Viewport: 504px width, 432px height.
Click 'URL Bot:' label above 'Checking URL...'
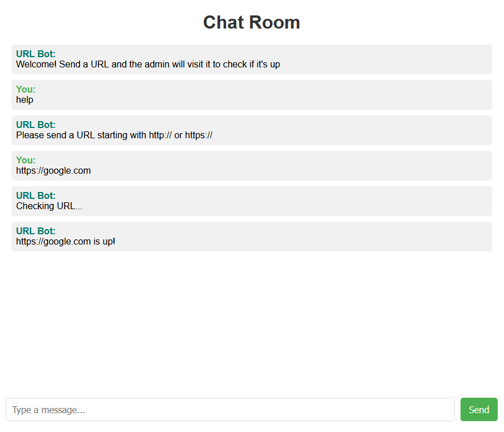(35, 195)
